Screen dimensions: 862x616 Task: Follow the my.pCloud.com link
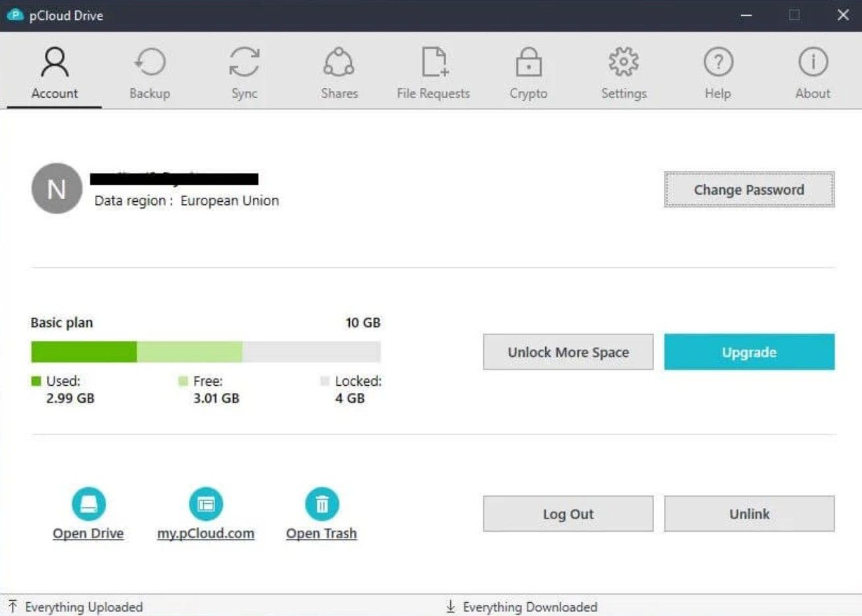click(x=206, y=534)
